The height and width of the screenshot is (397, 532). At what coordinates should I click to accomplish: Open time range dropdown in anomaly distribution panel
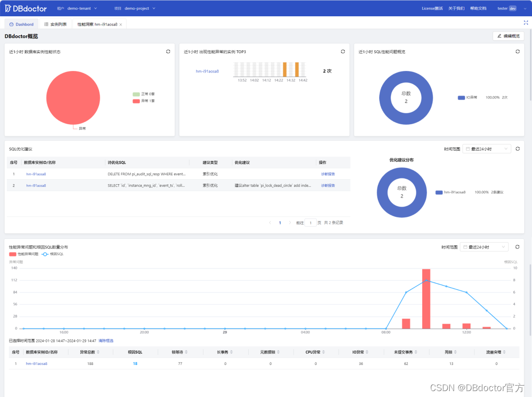coord(484,247)
